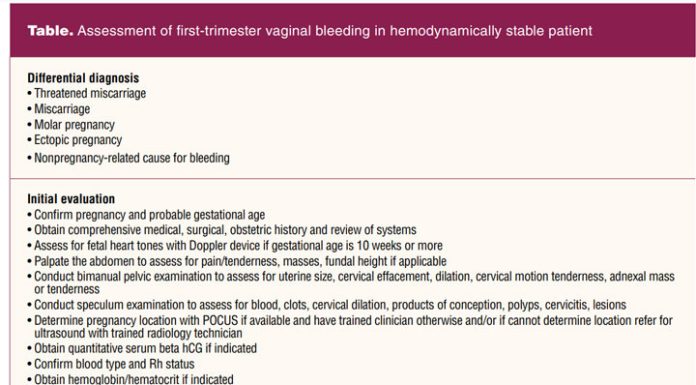Click Obtain quantitative serum beta hCG line
The width and height of the screenshot is (696, 385).
point(142,348)
